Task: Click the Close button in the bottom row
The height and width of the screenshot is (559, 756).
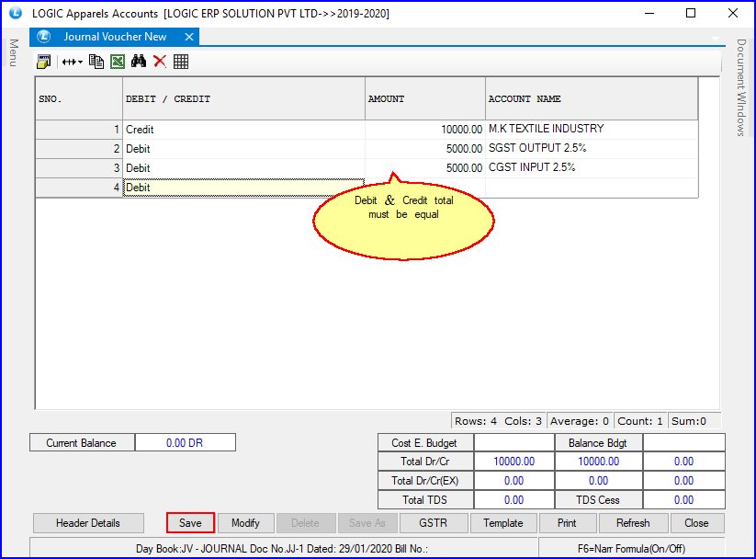Action: tap(696, 523)
